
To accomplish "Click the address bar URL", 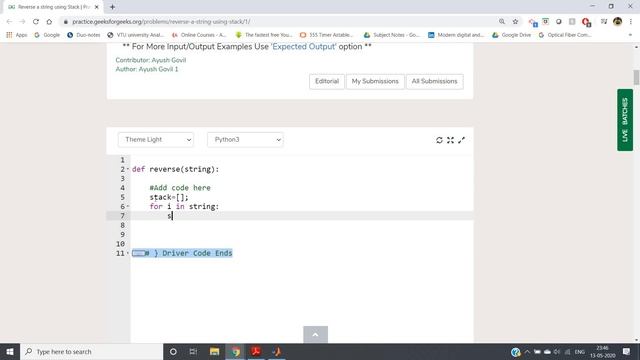I will click(161, 22).
